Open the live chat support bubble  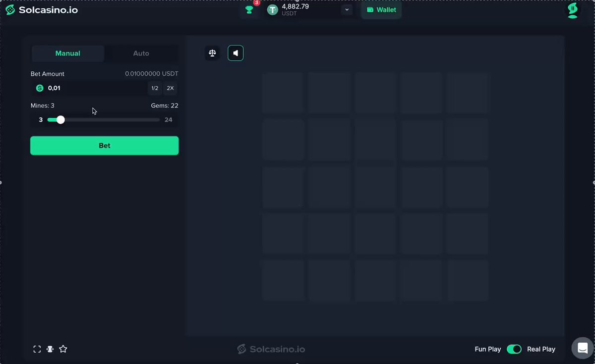pos(582,348)
